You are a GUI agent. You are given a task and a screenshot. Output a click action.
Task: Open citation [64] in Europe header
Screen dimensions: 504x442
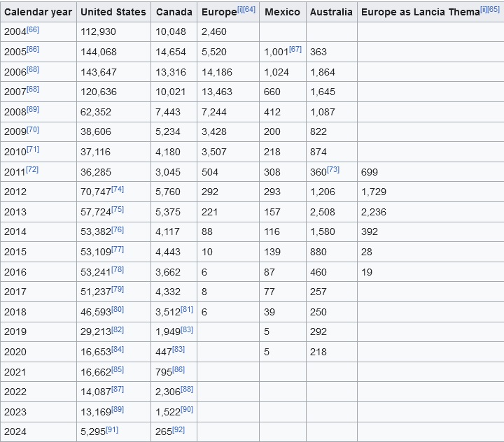point(249,10)
